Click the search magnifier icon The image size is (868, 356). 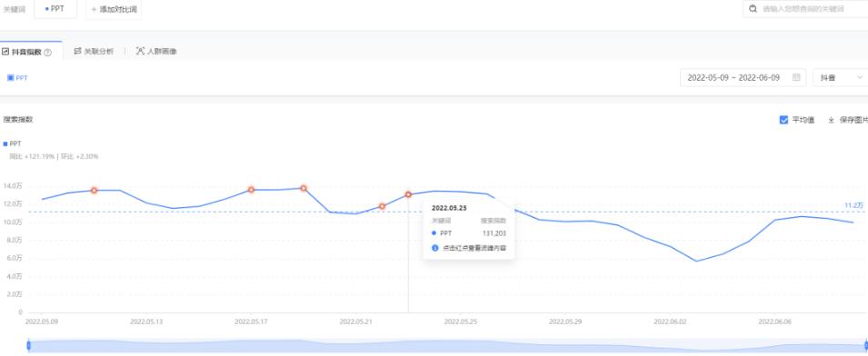[753, 9]
